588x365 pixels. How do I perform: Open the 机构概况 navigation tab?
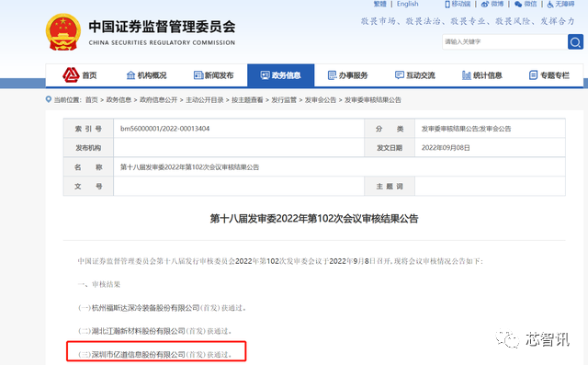pos(146,75)
